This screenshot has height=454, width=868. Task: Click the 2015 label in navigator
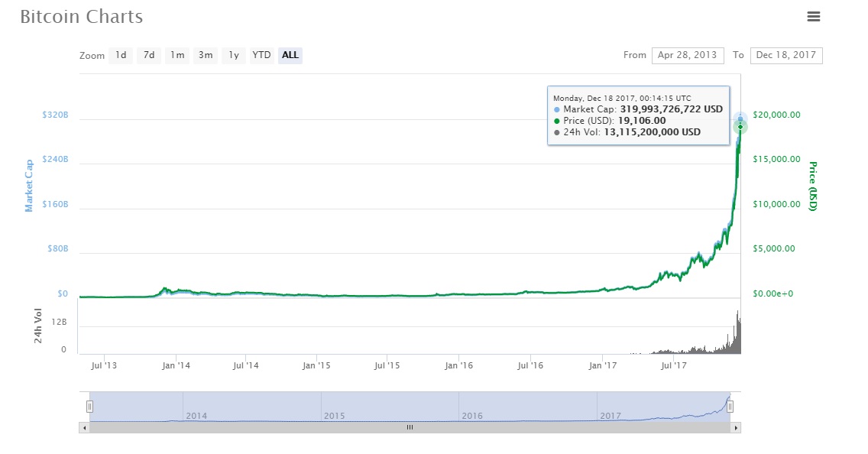pos(335,416)
